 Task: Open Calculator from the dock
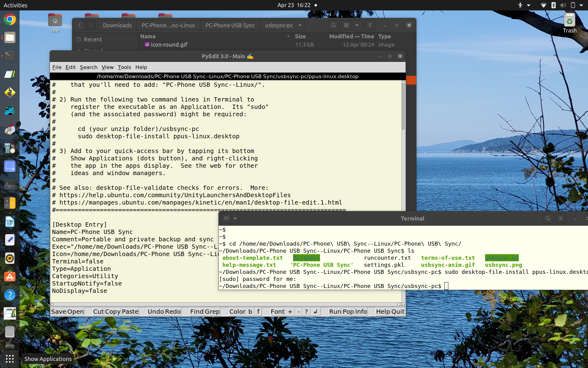(x=10, y=203)
